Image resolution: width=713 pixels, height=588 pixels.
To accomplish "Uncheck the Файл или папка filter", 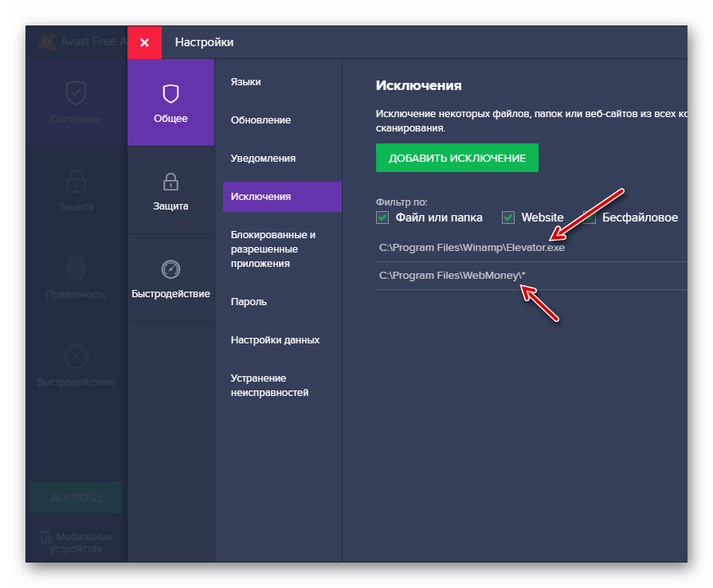I will [382, 218].
